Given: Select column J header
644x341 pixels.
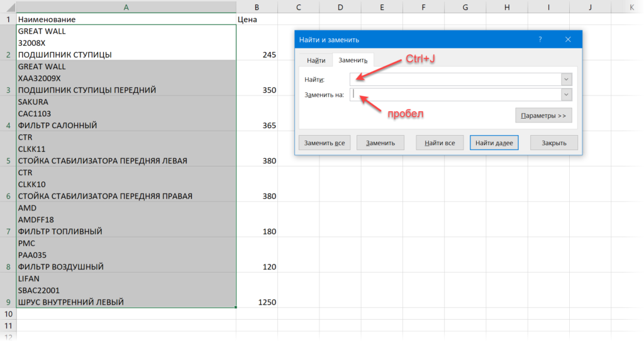Looking at the screenshot, I should pyautogui.click(x=590, y=7).
